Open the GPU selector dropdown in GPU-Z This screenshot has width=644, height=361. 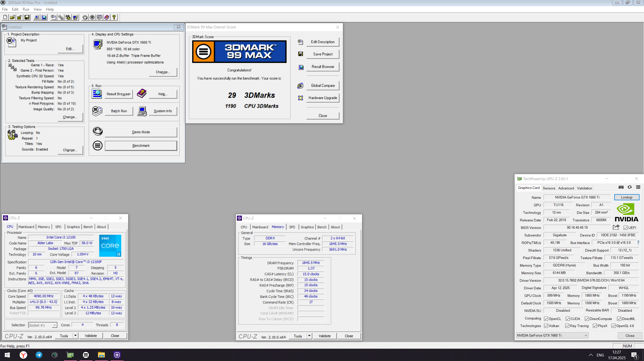point(552,335)
